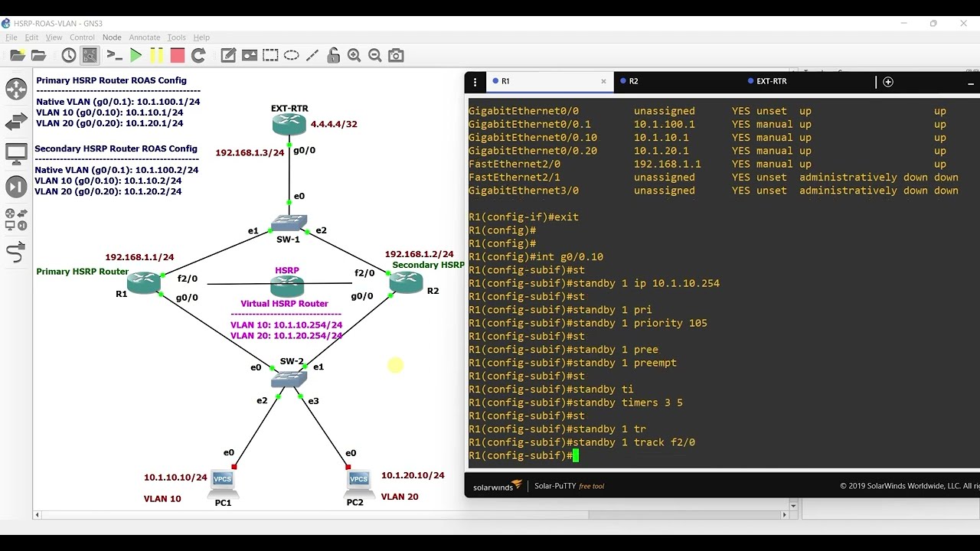Select the Draw rectangle tool

click(270, 55)
